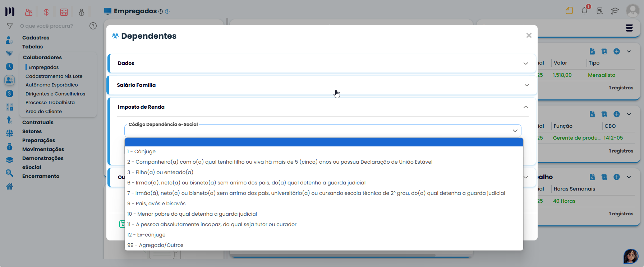The width and height of the screenshot is (644, 267).
Task: Expand Contratuais menu group
Action: tap(38, 122)
